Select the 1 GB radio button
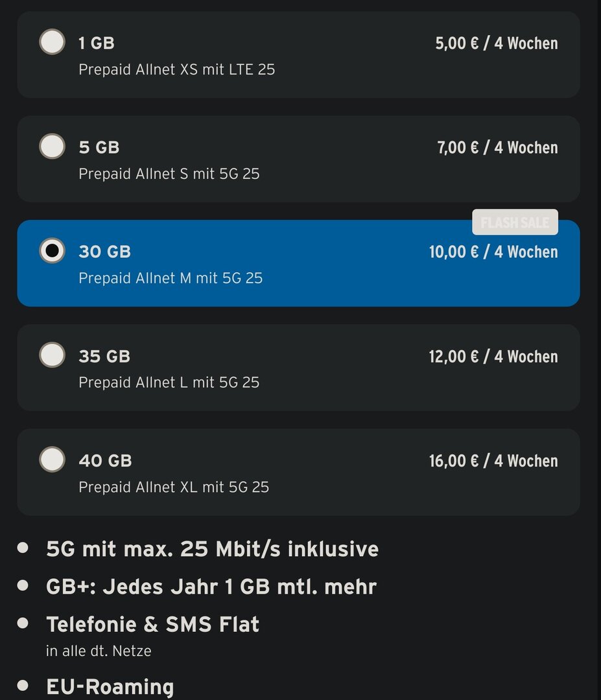The width and height of the screenshot is (601, 700). coord(52,42)
